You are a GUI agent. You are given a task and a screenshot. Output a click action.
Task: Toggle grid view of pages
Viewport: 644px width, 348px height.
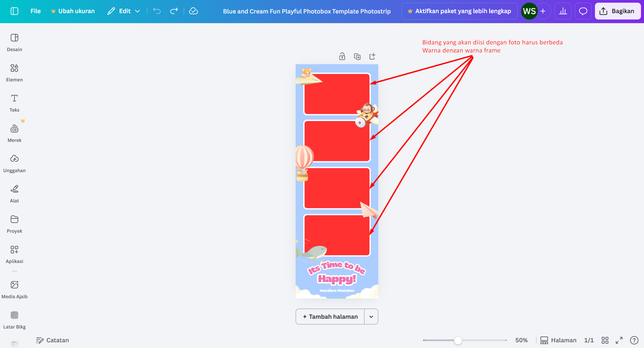point(605,340)
